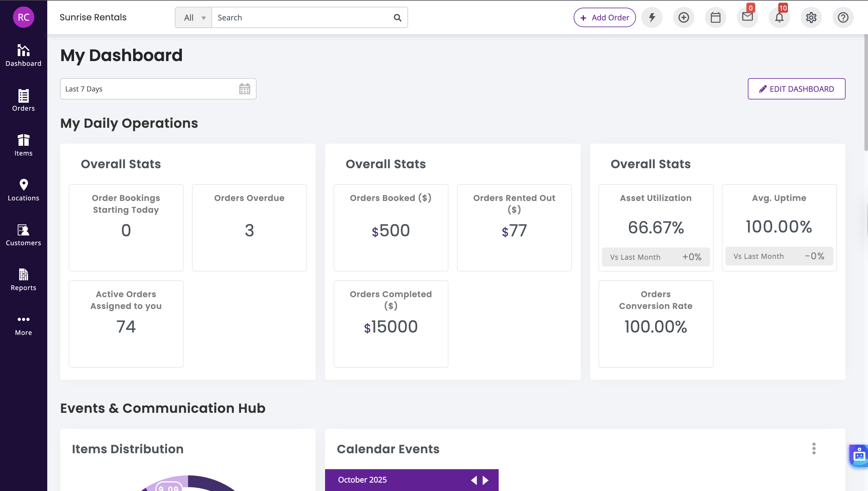
Task: Click inside the Search input field
Action: point(302,17)
